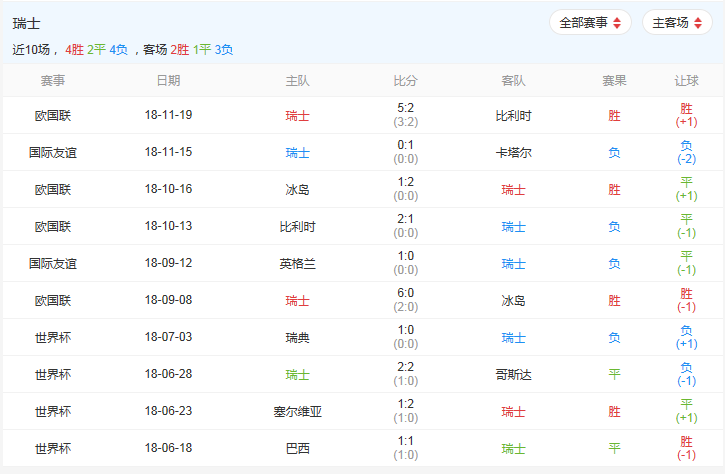Click the 比分 column header

[x=405, y=80]
